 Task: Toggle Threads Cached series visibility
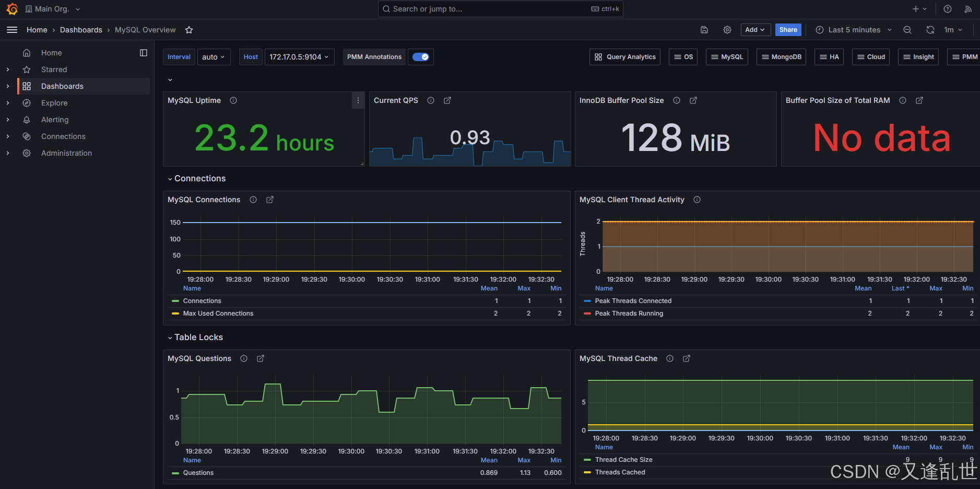click(620, 472)
